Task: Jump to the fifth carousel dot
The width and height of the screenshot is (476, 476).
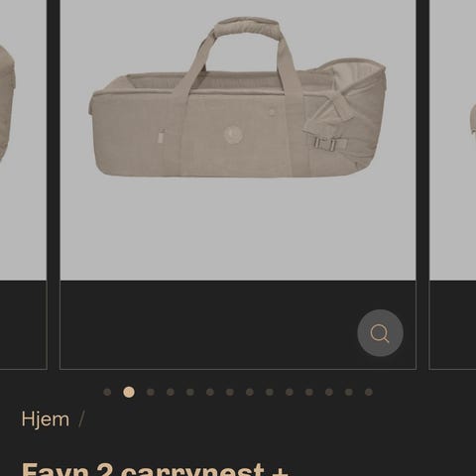Action: coord(190,392)
